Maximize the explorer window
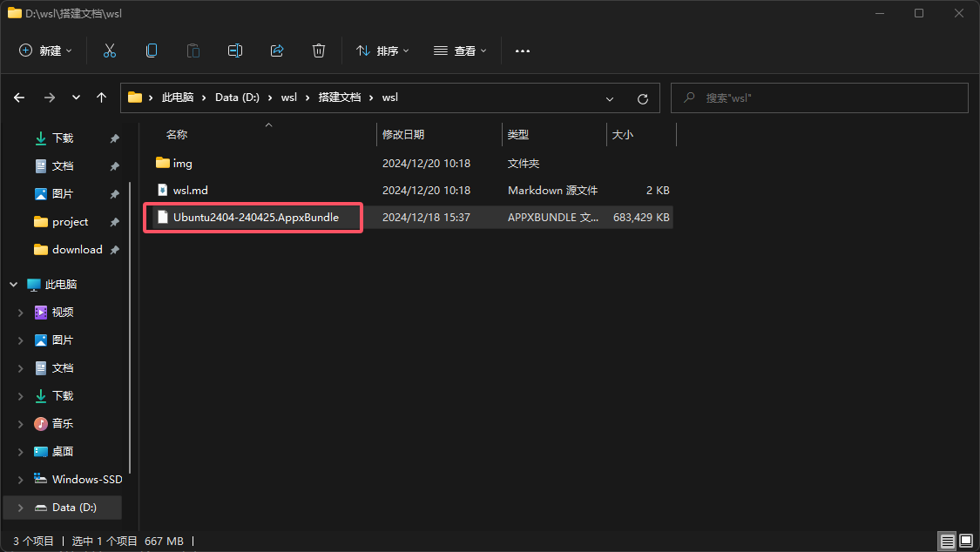Screen dimensions: 980x552 click(919, 13)
